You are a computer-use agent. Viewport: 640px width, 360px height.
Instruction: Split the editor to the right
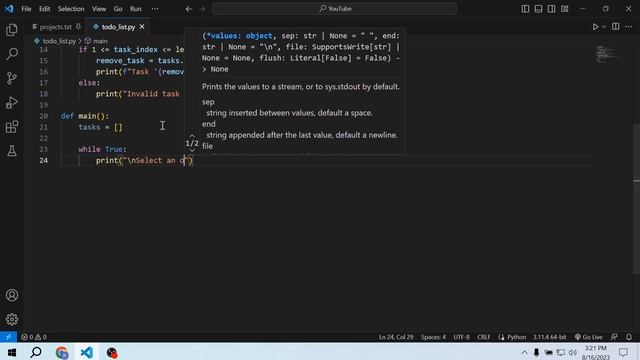[616, 27]
